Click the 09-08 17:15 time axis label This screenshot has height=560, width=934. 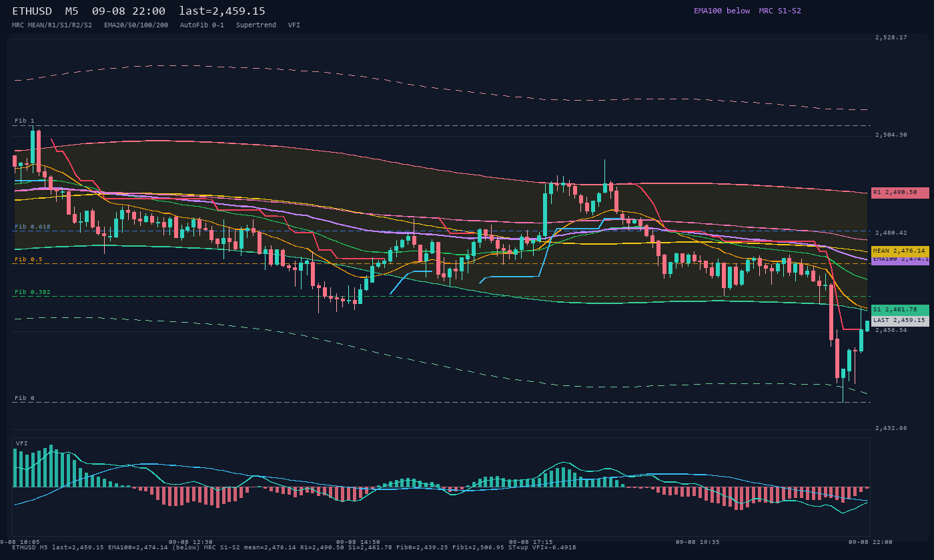pyautogui.click(x=531, y=542)
